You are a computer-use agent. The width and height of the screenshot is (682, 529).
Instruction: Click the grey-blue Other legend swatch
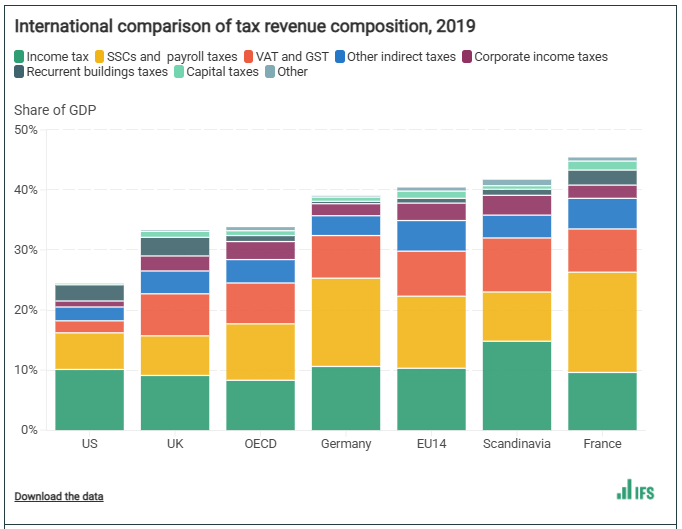pyautogui.click(x=272, y=72)
